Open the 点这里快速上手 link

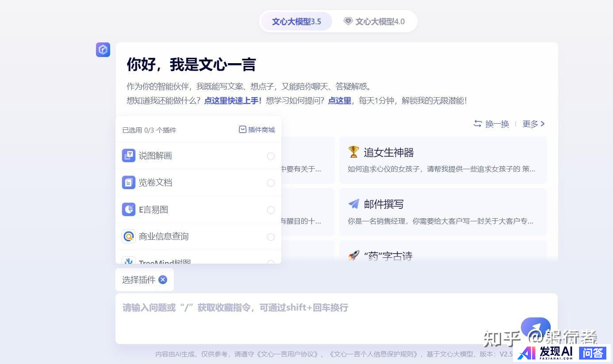coord(233,100)
